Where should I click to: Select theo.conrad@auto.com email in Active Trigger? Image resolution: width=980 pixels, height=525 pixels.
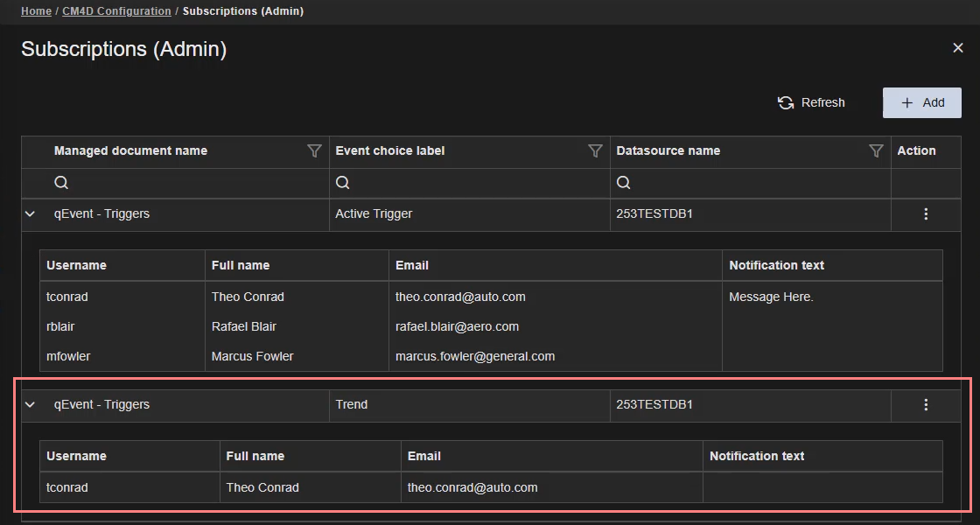pyautogui.click(x=460, y=297)
